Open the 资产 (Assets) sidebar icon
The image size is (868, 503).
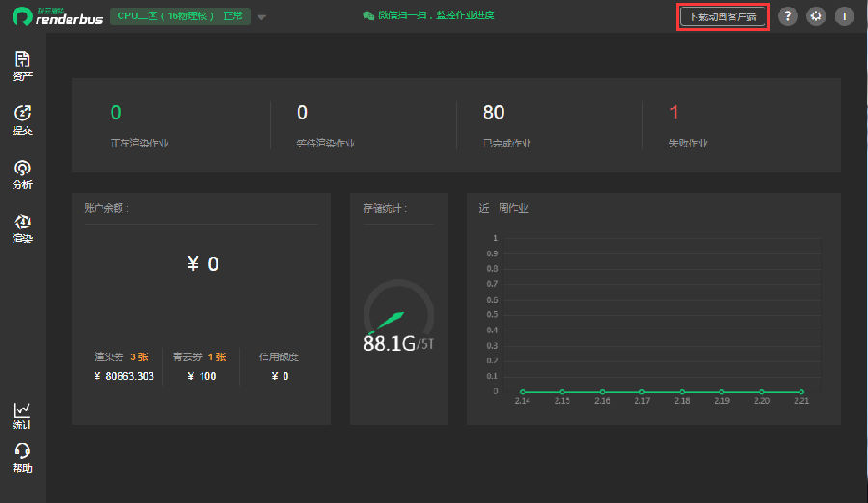(x=22, y=66)
